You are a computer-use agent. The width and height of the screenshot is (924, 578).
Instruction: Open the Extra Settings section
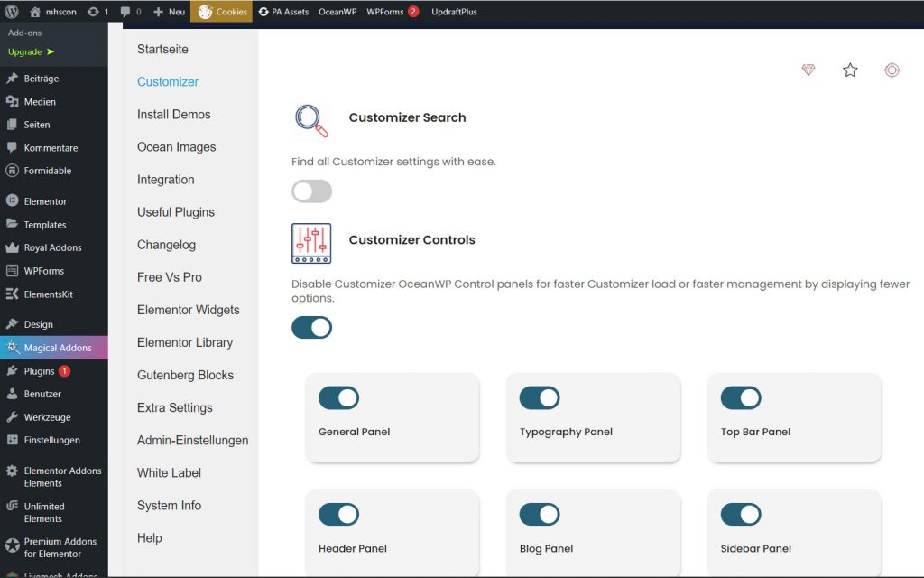tap(174, 407)
